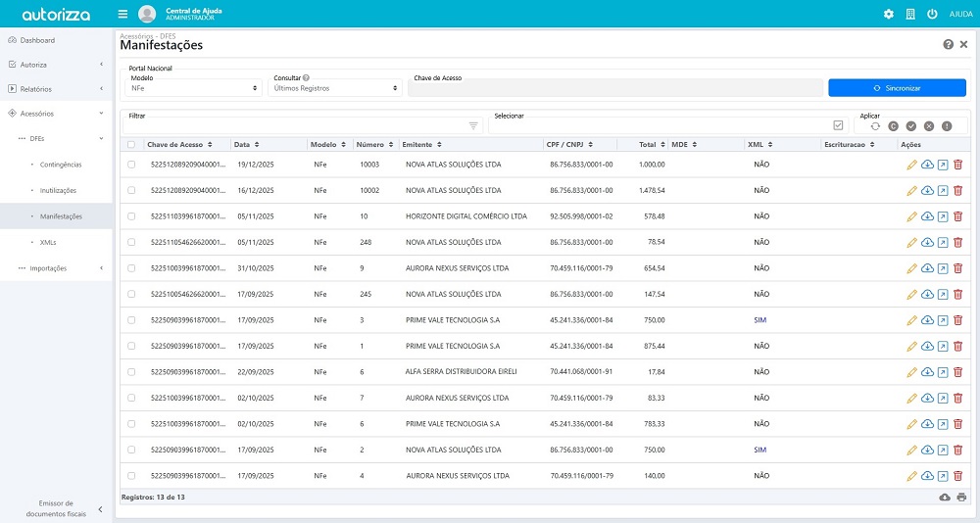Toggle the select-all header checkbox
This screenshot has width=980, height=523.
(131, 145)
